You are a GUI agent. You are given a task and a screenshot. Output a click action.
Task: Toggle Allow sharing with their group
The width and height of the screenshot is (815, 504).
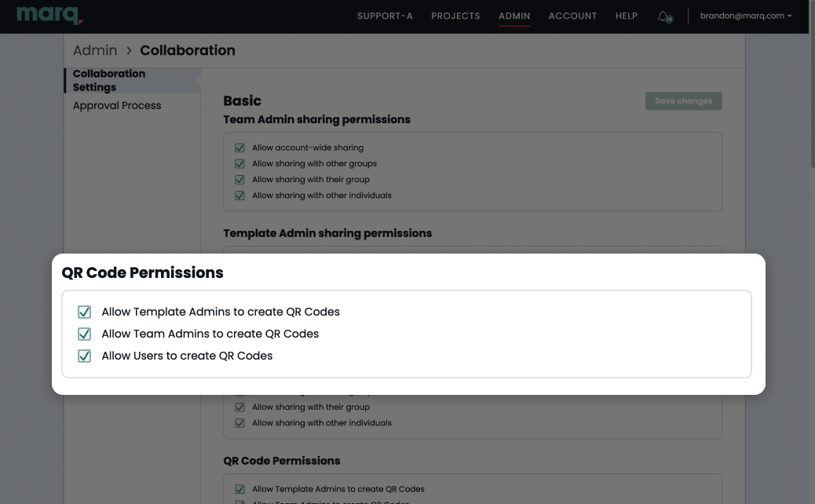click(x=239, y=179)
